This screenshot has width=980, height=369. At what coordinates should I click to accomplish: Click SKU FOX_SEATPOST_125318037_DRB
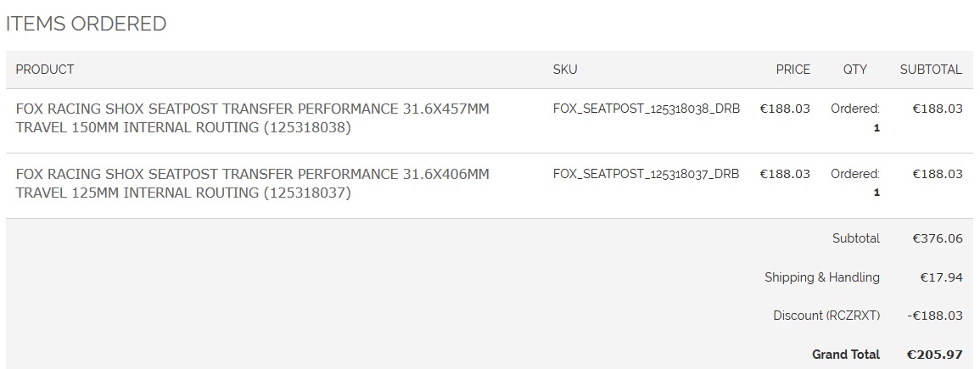tap(646, 174)
